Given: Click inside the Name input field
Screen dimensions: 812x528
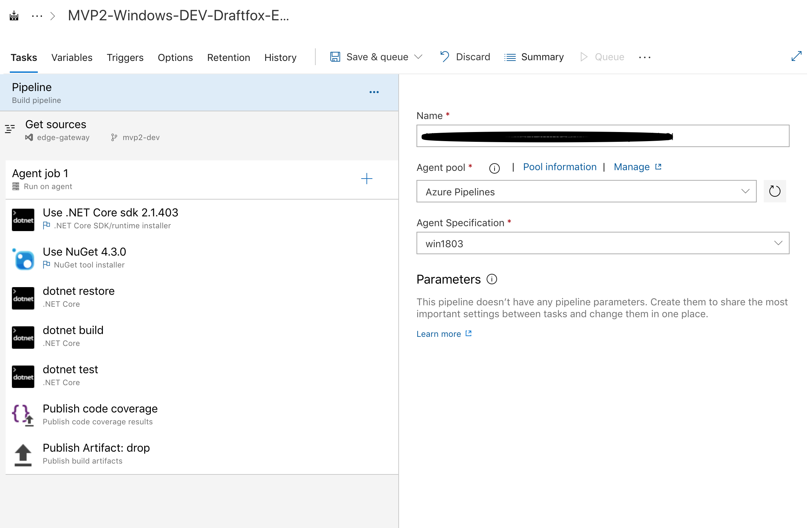Looking at the screenshot, I should click(602, 136).
